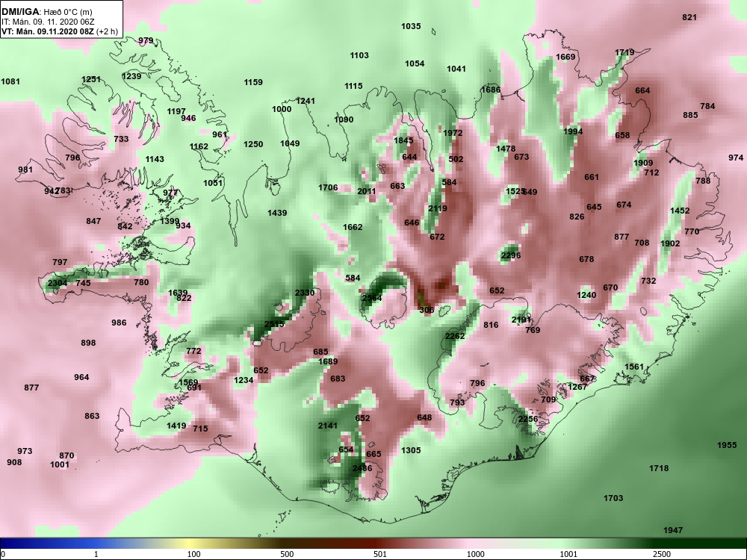Click the legend label '100'

pos(194,554)
